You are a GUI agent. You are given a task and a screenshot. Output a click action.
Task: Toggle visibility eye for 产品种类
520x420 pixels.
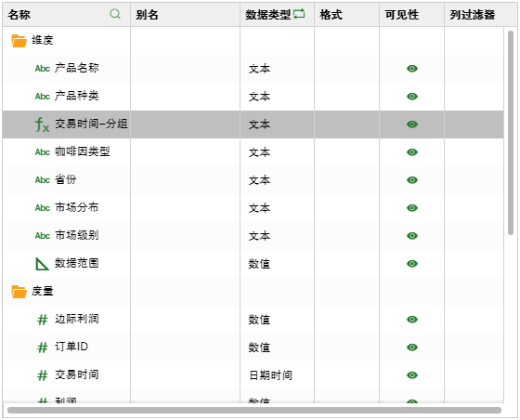(412, 97)
